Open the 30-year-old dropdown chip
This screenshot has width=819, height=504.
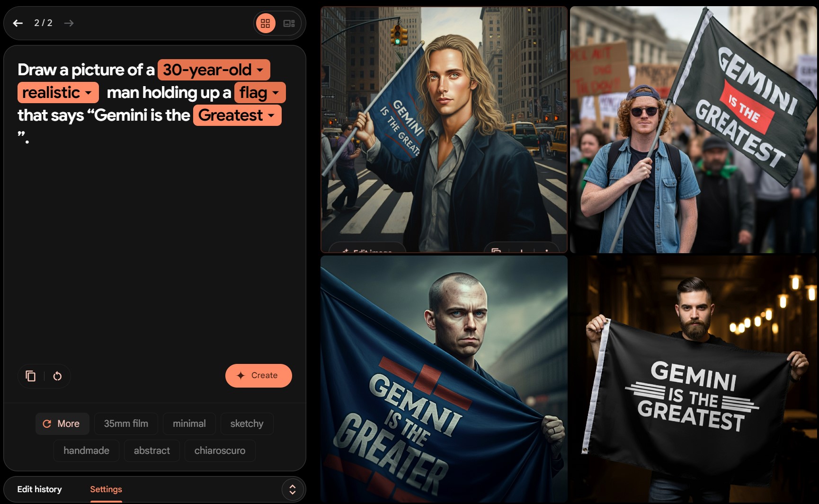[214, 70]
